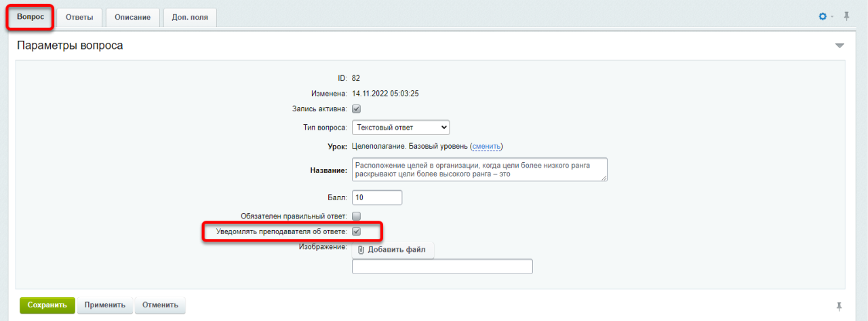The height and width of the screenshot is (321, 868).
Task: Pin the tab panel at top right
Action: (x=846, y=16)
